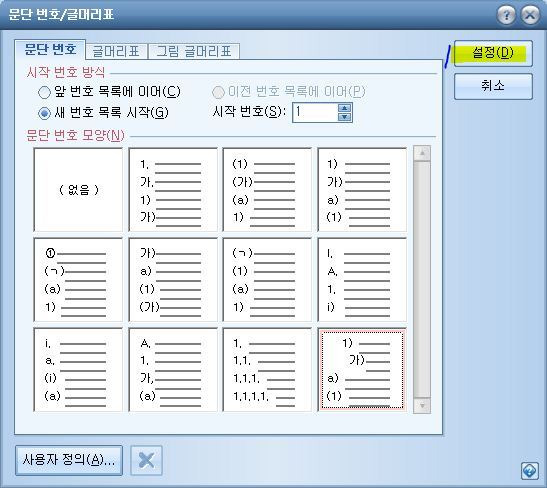The image size is (547, 488).
Task: Choose the i. a. (i) (a) numbering style
Action: [x=78, y=370]
